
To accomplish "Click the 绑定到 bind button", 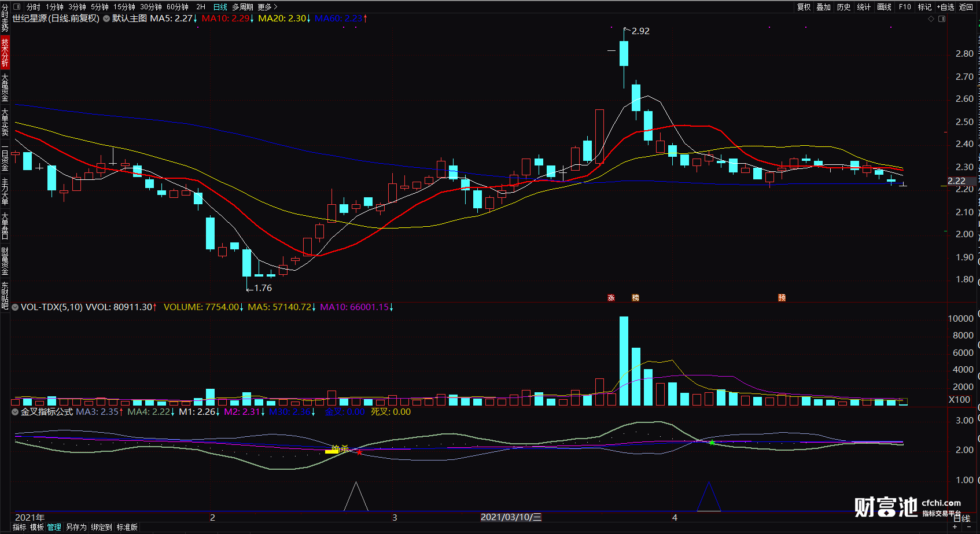I will click(x=101, y=527).
